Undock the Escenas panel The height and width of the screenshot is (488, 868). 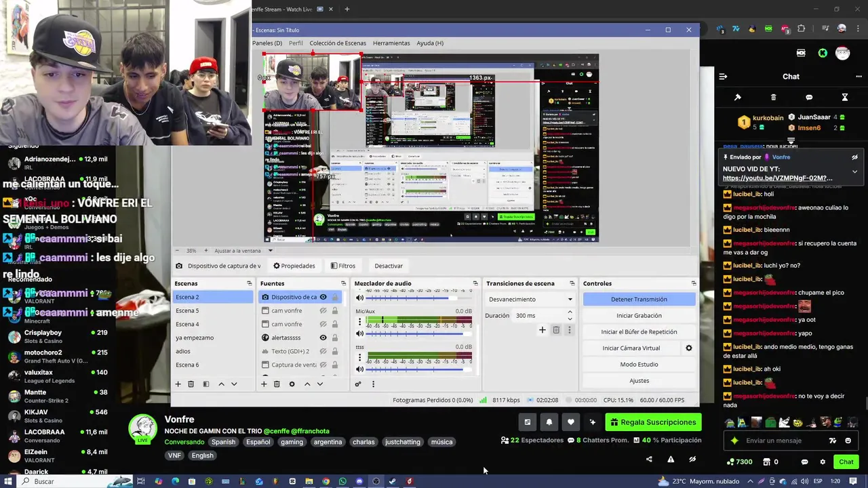[x=249, y=283]
